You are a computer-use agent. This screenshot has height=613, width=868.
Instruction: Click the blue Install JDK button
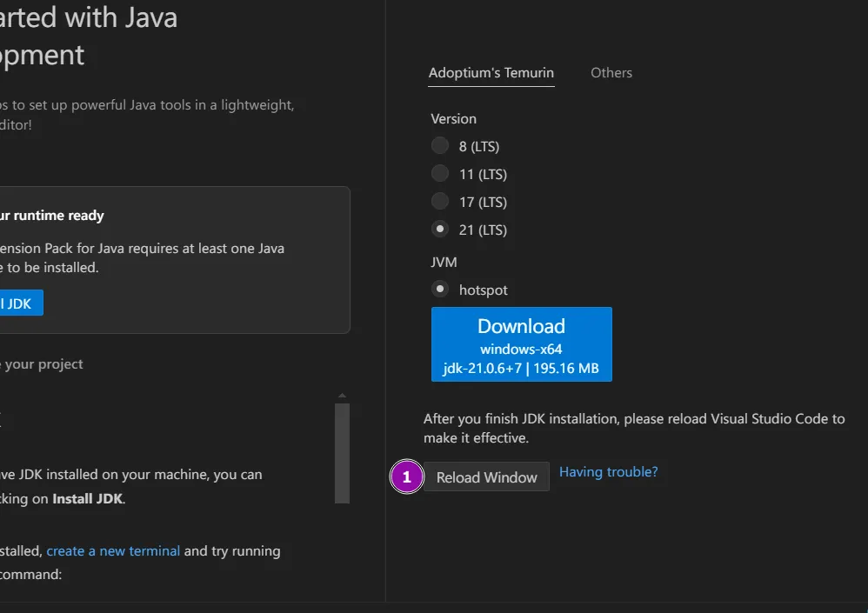coord(19,303)
